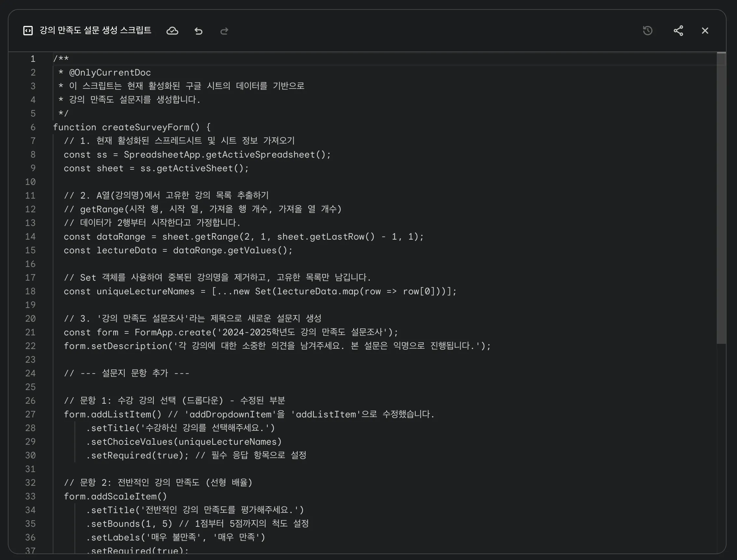Place cursor on function createSurveyForm line
Image resolution: width=737 pixels, height=560 pixels.
(x=132, y=127)
